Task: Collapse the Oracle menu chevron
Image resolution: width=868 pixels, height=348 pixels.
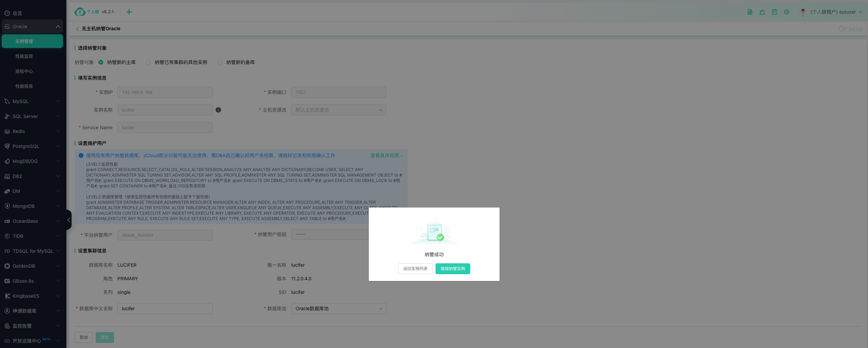Action: click(x=58, y=27)
